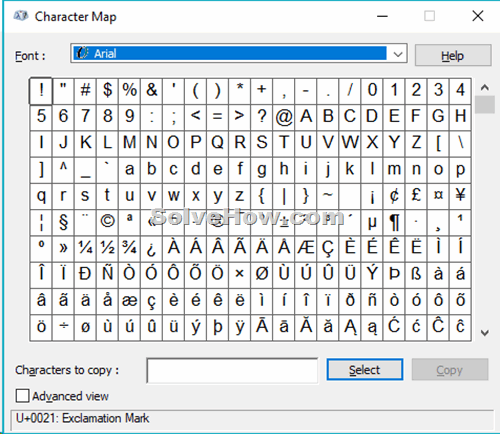Select the digit 0 character
The height and width of the screenshot is (434, 500).
point(372,91)
